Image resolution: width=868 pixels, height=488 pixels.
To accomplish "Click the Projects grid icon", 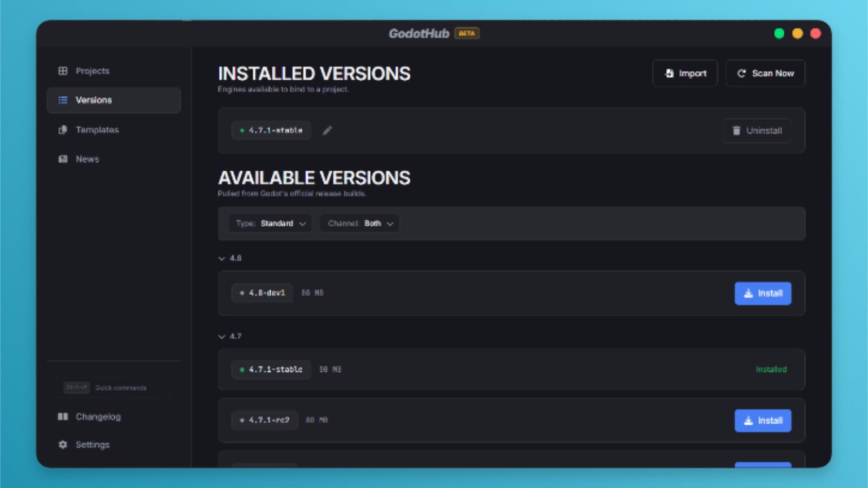I will pos(63,71).
